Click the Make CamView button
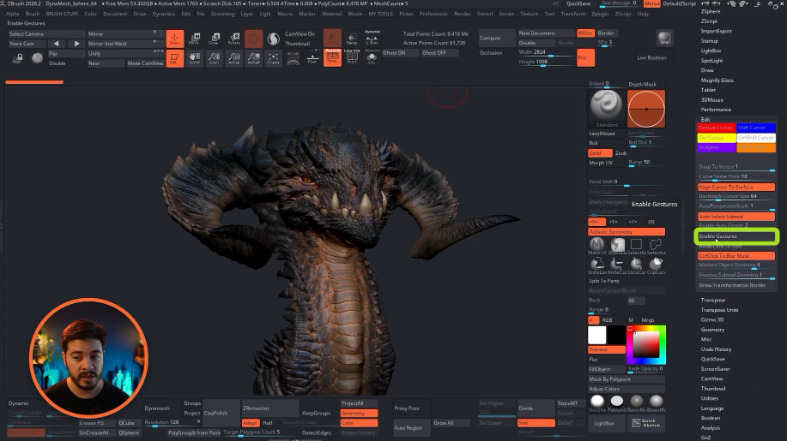This screenshot has width=787, height=441. pos(145,63)
